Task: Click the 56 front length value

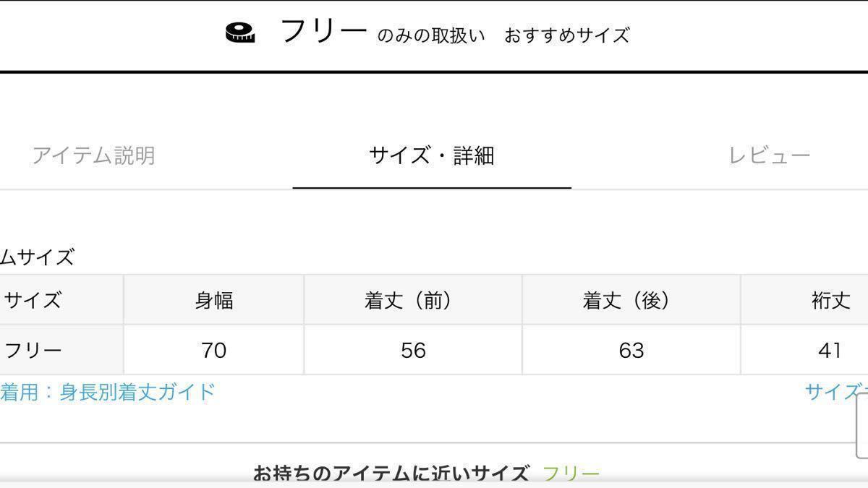Action: pyautogui.click(x=413, y=351)
